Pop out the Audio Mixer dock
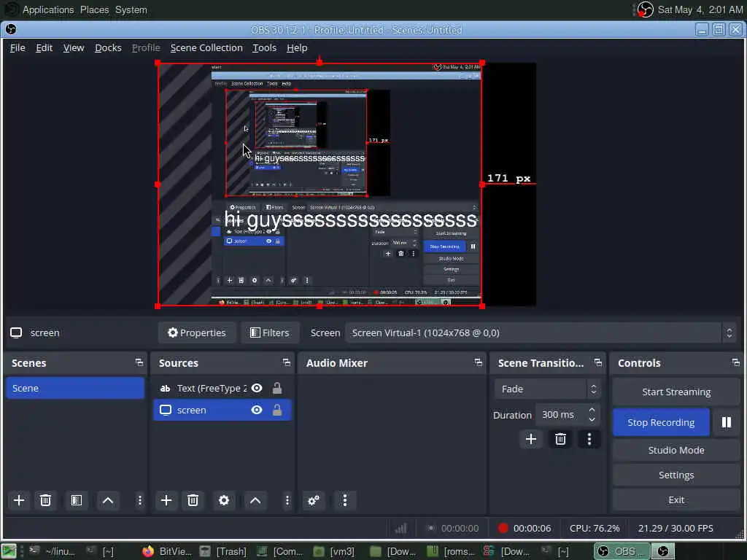The height and width of the screenshot is (560, 747). pyautogui.click(x=479, y=363)
